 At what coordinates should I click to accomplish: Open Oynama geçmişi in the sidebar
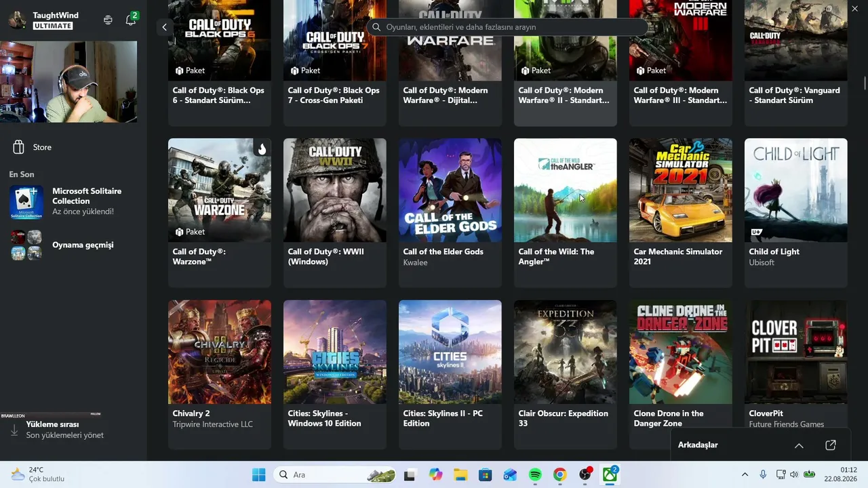[73, 245]
